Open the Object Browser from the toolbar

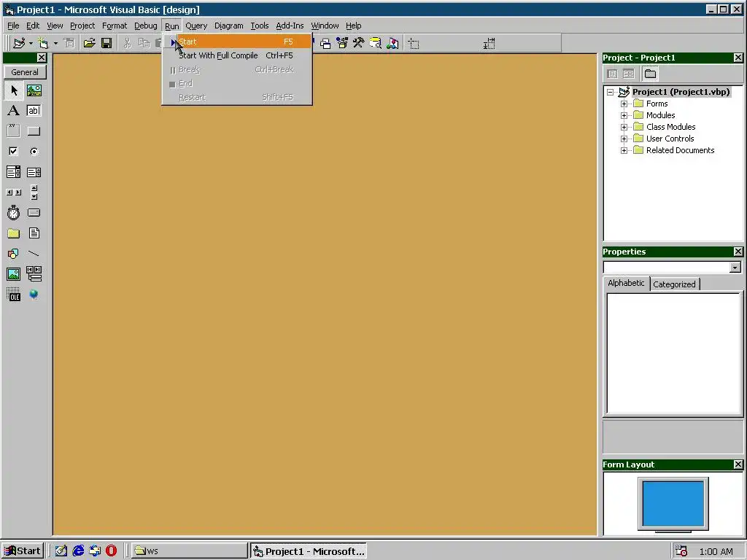[342, 43]
